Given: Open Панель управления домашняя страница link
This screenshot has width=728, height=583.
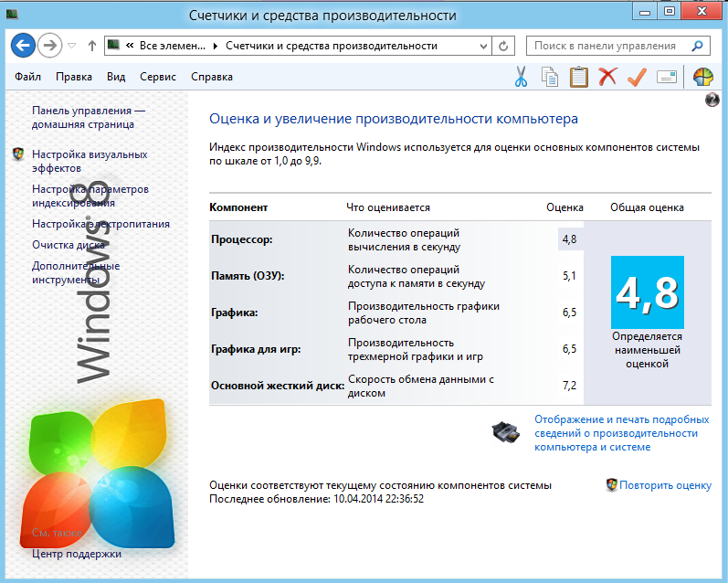Looking at the screenshot, I should pyautogui.click(x=89, y=118).
